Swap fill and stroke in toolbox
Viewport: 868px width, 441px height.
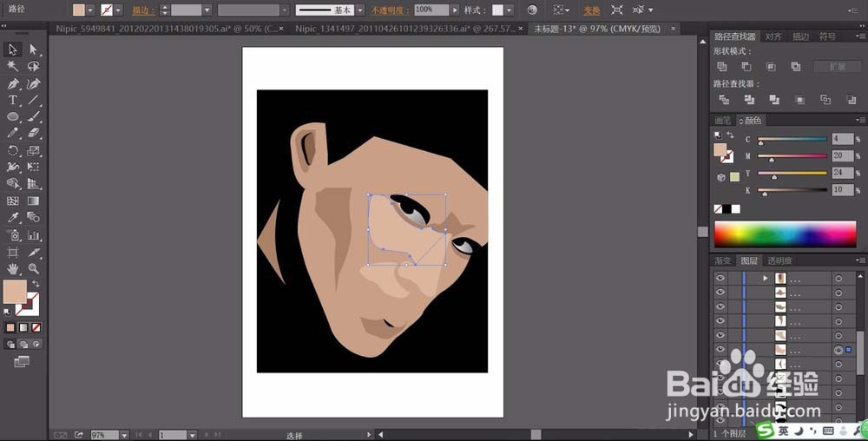pos(36,283)
